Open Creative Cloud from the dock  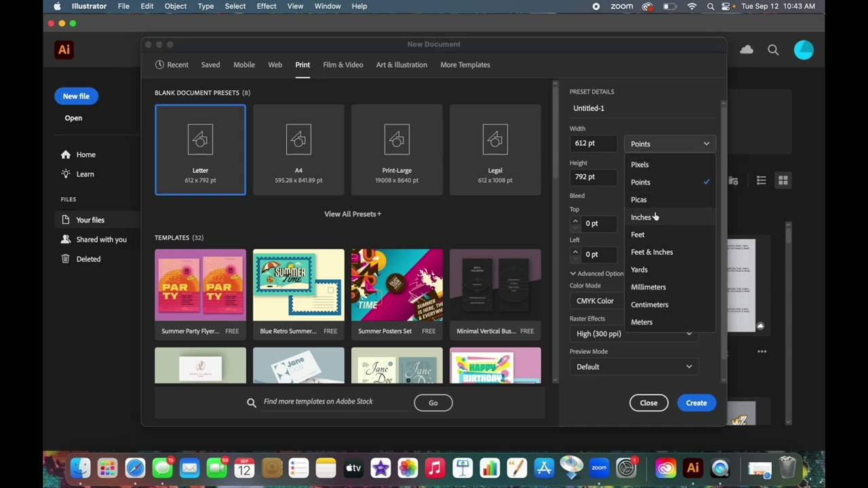pyautogui.click(x=665, y=468)
